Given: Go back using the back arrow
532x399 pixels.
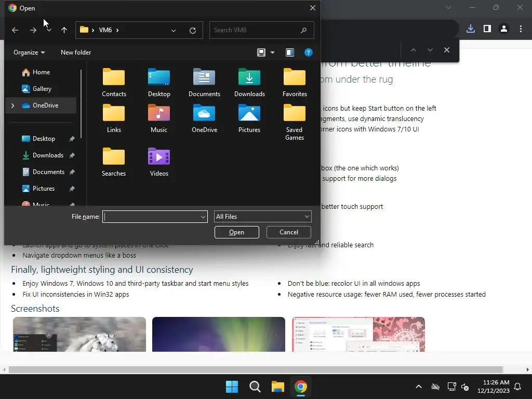Looking at the screenshot, I should (x=15, y=30).
